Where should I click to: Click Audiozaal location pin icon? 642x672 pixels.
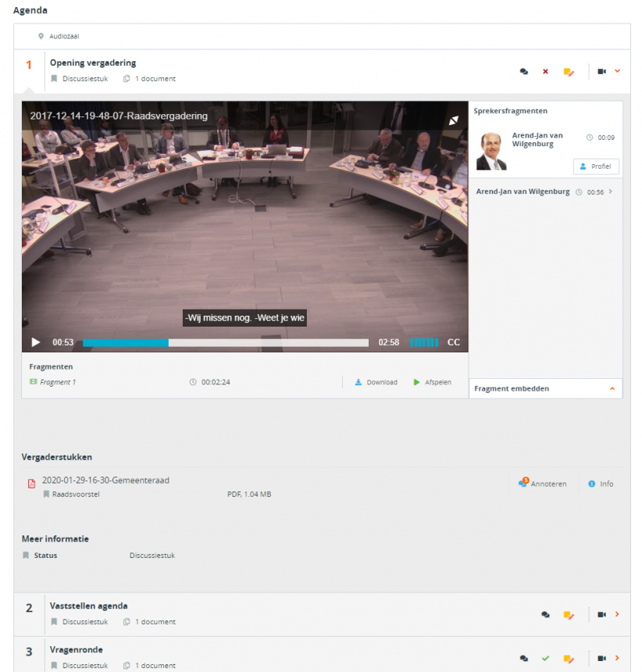click(x=41, y=37)
